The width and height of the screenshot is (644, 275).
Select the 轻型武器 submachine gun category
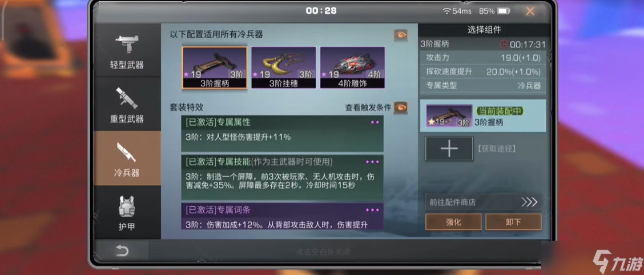point(127,50)
